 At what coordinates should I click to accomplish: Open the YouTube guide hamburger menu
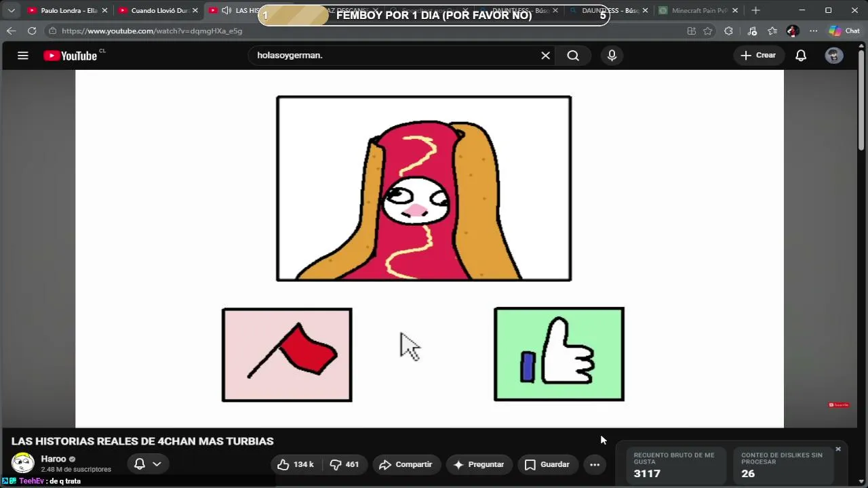click(x=23, y=56)
